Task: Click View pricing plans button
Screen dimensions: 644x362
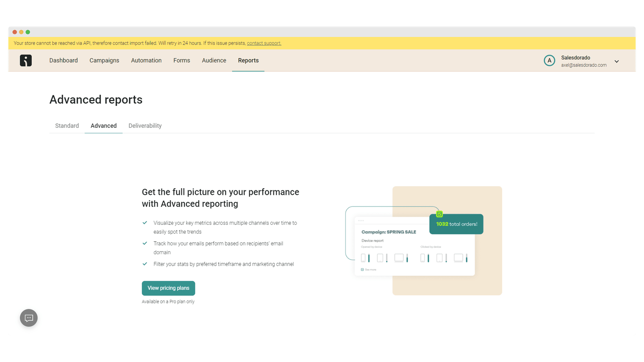Action: point(168,288)
